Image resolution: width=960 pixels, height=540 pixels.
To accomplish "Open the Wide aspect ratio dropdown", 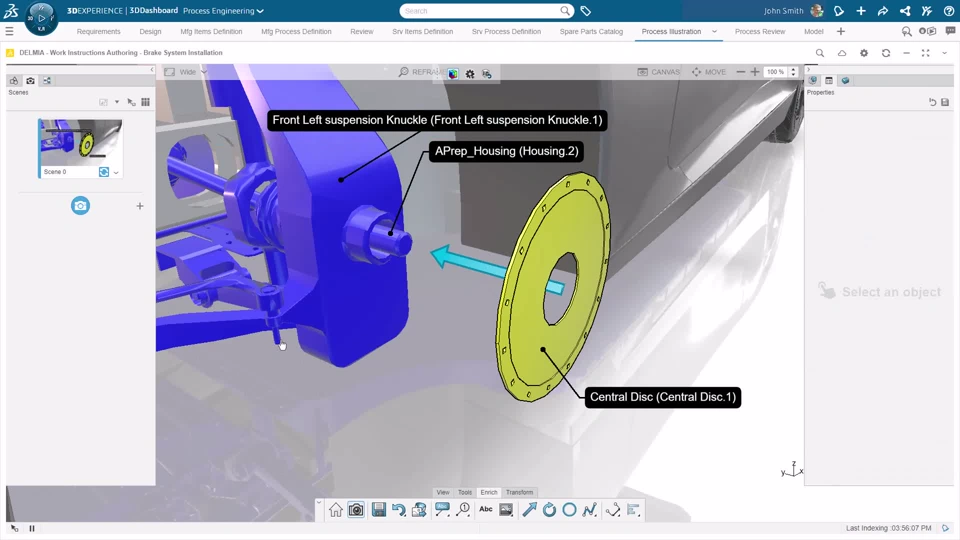I will [x=186, y=72].
